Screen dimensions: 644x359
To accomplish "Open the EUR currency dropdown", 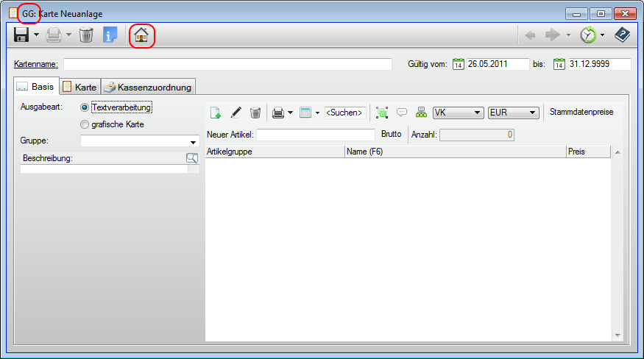I will pyautogui.click(x=513, y=113).
